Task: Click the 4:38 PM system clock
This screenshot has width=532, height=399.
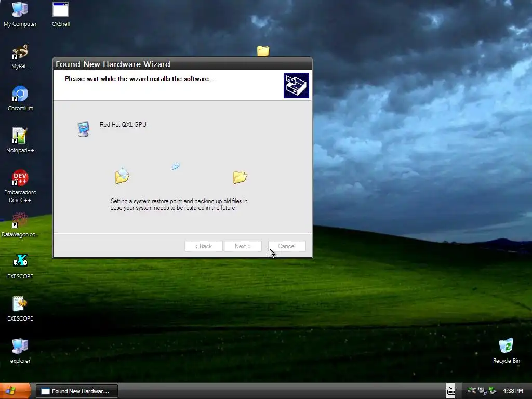Action: pyautogui.click(x=512, y=391)
